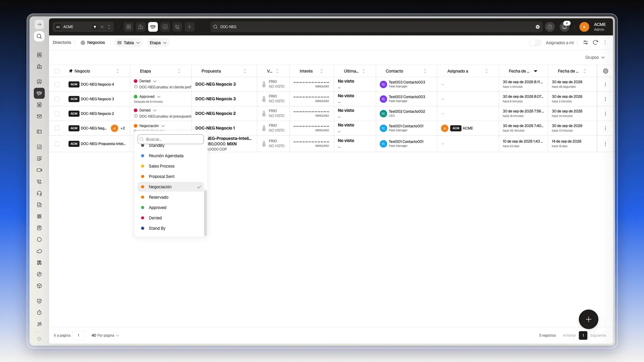Open the Tabla view dropdown

coord(128,43)
